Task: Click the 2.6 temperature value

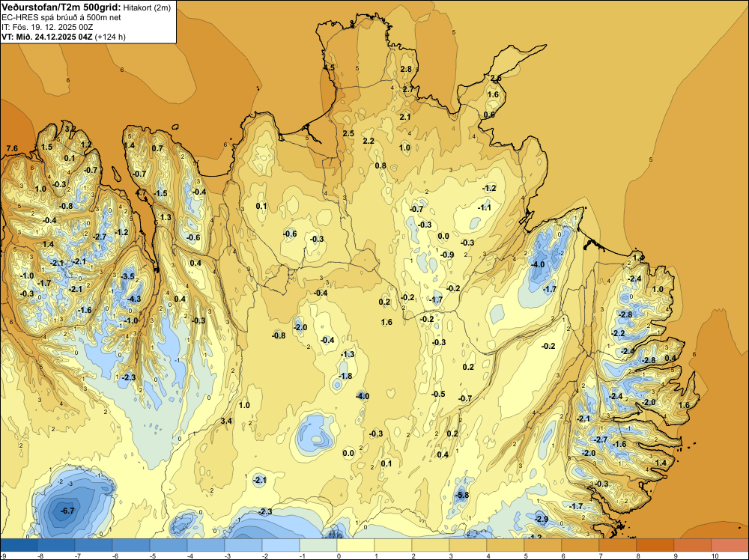Action: [496, 79]
